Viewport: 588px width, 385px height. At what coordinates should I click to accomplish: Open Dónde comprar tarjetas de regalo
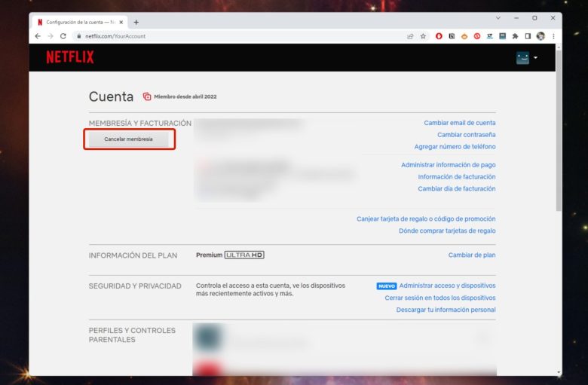447,231
